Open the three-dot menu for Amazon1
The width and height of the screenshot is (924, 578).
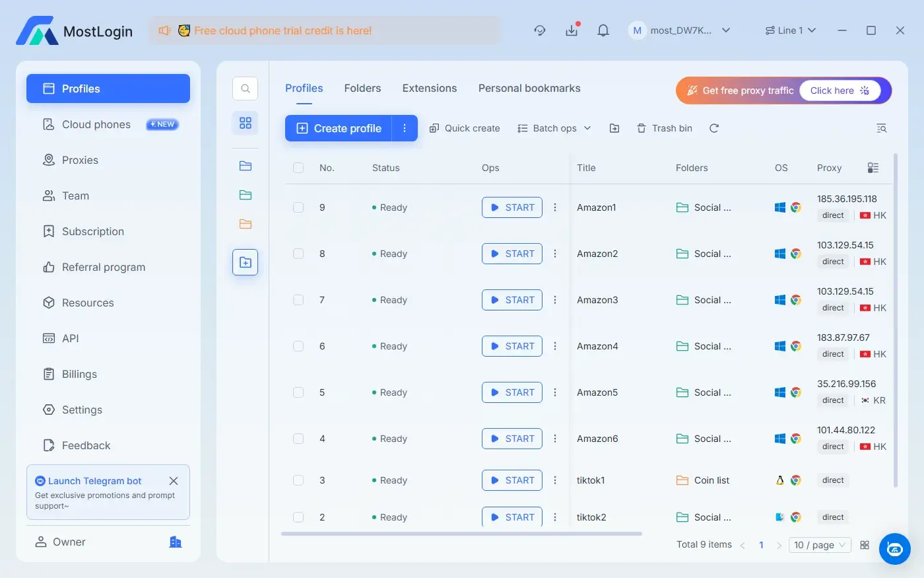[x=555, y=207]
